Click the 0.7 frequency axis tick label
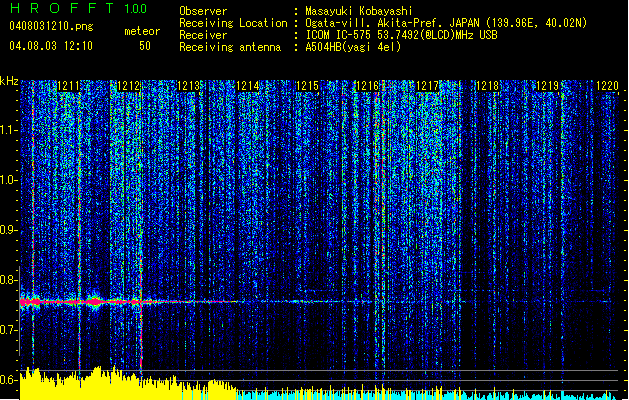This screenshot has height=400, width=629. [x=8, y=330]
